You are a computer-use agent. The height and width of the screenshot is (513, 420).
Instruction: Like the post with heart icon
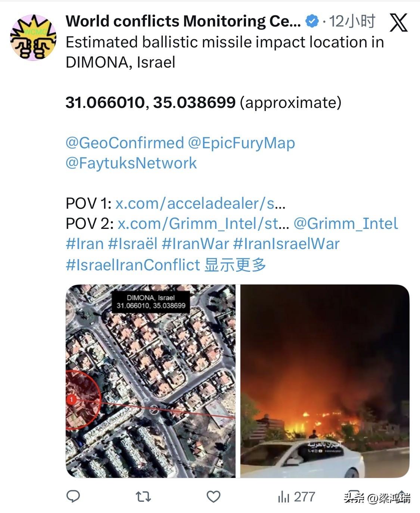(x=213, y=496)
